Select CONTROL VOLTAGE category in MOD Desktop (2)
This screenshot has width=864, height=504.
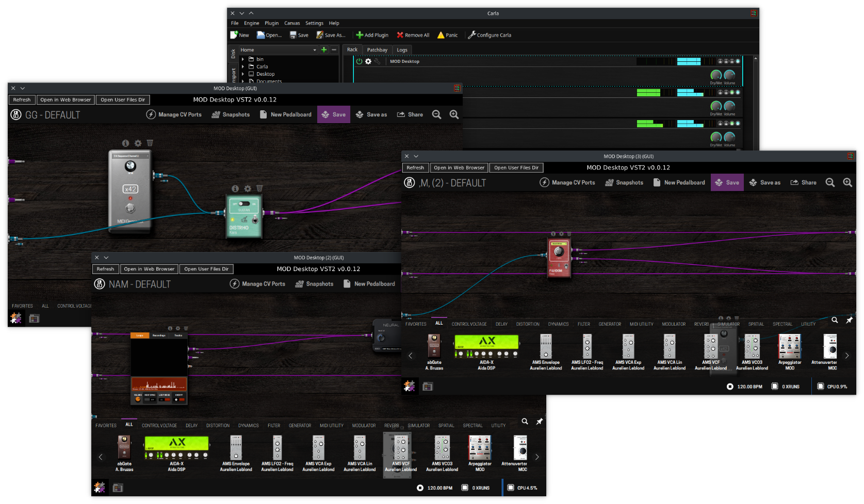click(159, 426)
